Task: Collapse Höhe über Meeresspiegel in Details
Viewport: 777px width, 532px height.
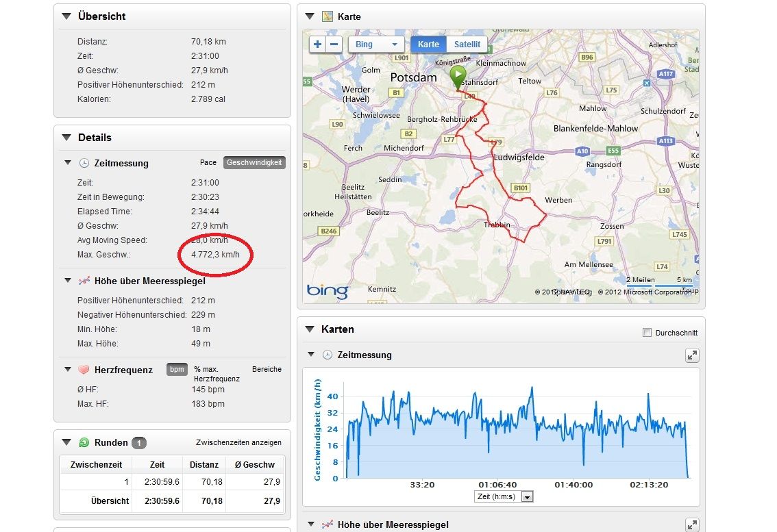Action: [x=68, y=280]
